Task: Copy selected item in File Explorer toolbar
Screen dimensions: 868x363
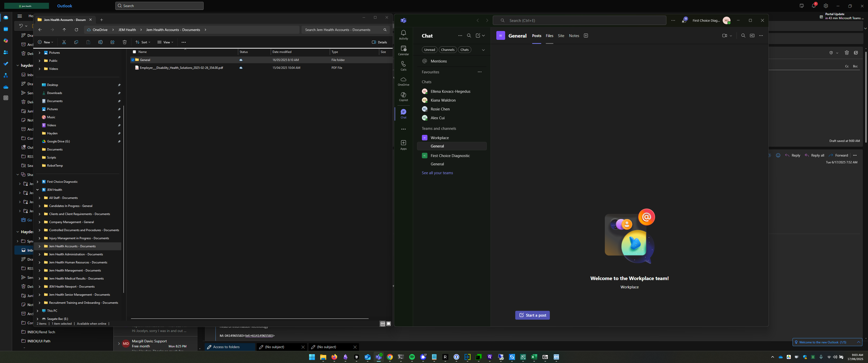Action: [76, 42]
